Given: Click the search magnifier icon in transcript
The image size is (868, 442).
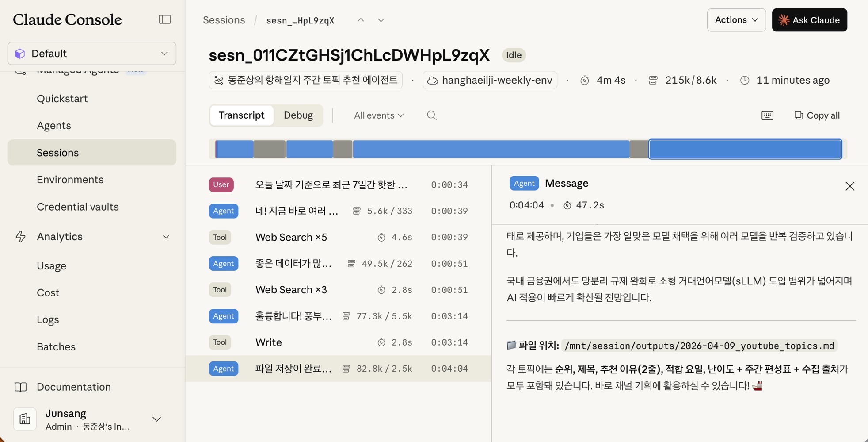Looking at the screenshot, I should pos(431,115).
